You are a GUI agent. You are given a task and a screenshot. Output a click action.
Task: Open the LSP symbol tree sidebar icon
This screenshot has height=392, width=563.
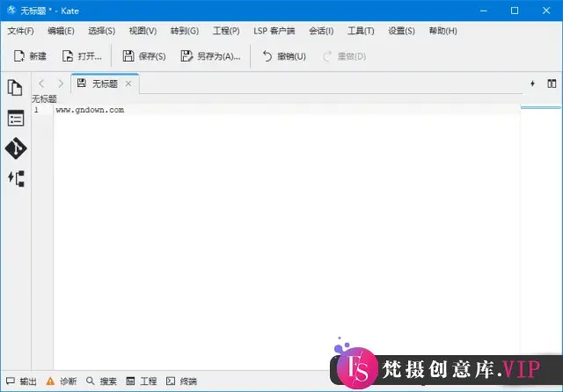click(16, 178)
